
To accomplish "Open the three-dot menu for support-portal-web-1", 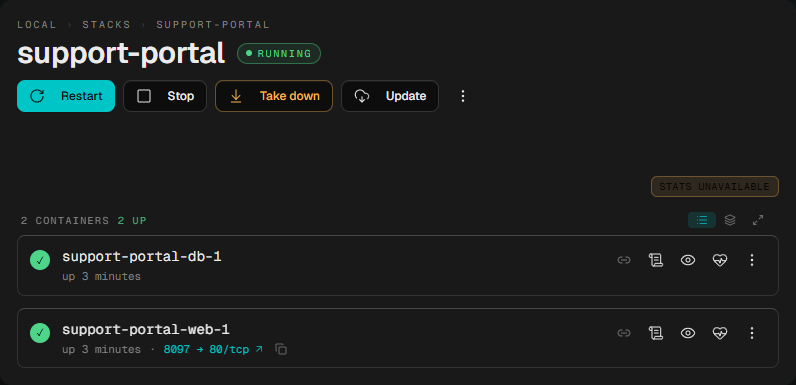I will point(752,333).
